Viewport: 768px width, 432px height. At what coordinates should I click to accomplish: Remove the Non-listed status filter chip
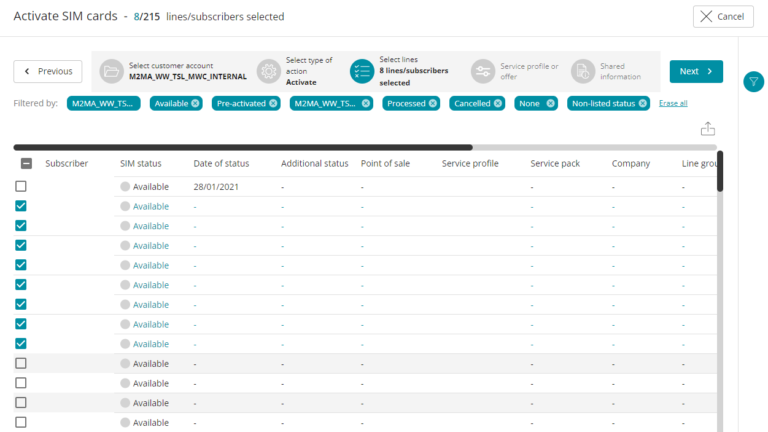pos(642,103)
